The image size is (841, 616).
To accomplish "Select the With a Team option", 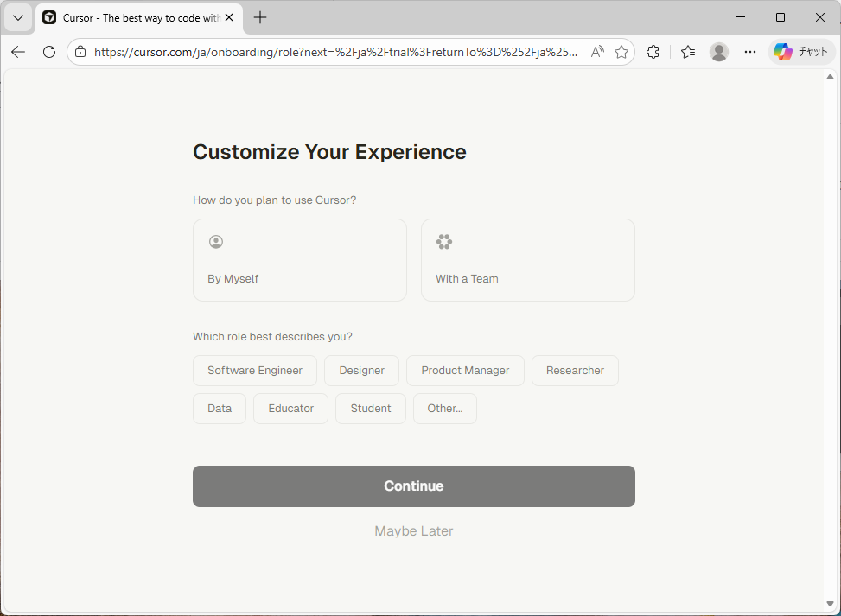I will (527, 260).
